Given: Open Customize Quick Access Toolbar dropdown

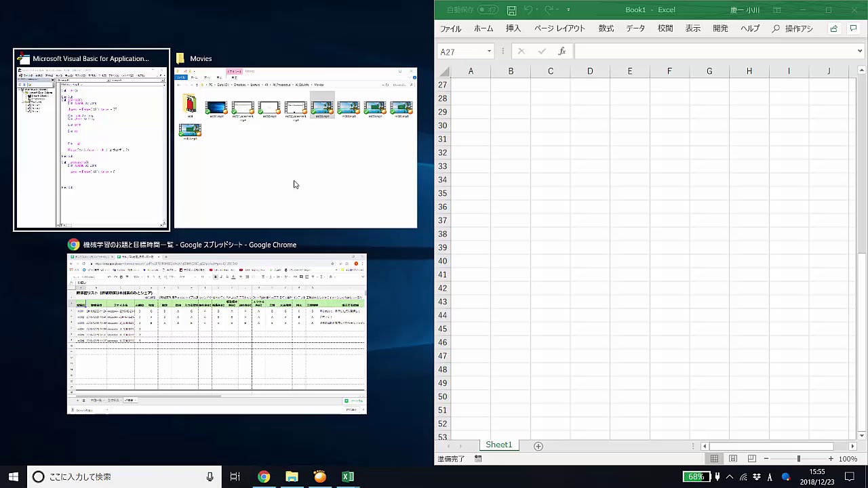Looking at the screenshot, I should [x=568, y=10].
